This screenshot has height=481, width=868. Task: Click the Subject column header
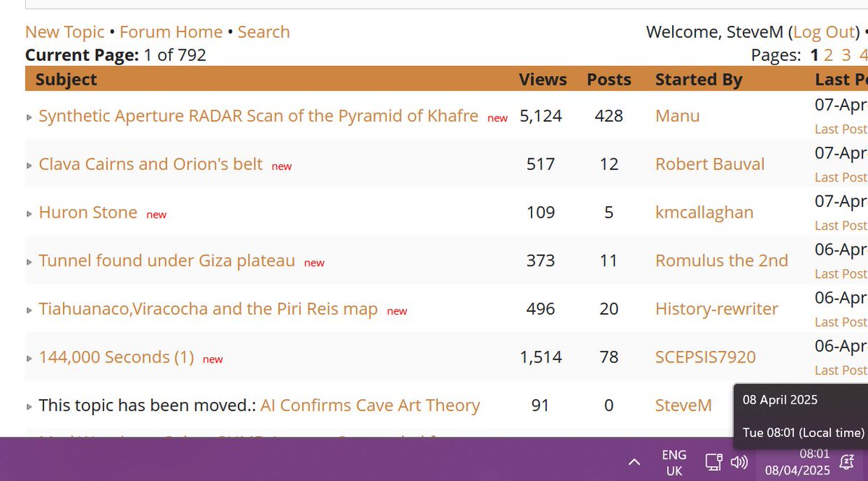67,80
